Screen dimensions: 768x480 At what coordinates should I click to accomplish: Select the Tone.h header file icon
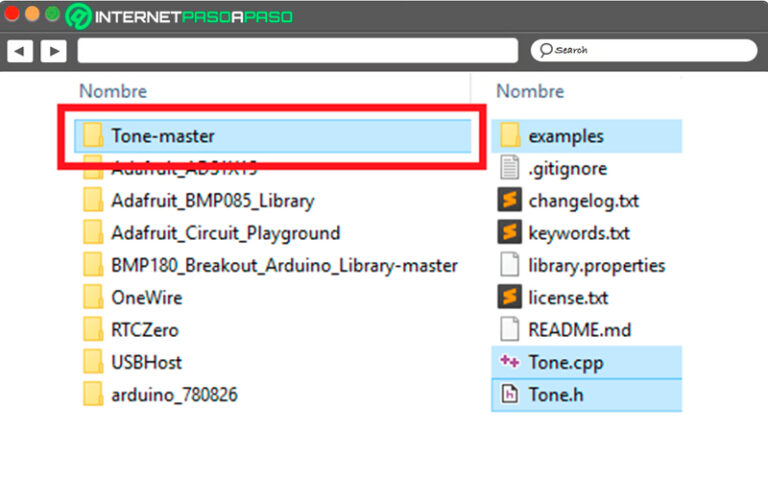[510, 394]
